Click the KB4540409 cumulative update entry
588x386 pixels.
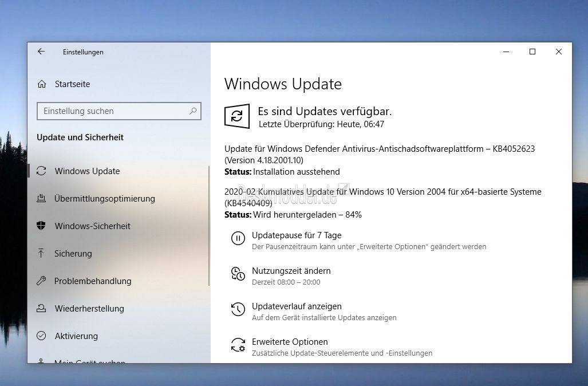tap(383, 198)
